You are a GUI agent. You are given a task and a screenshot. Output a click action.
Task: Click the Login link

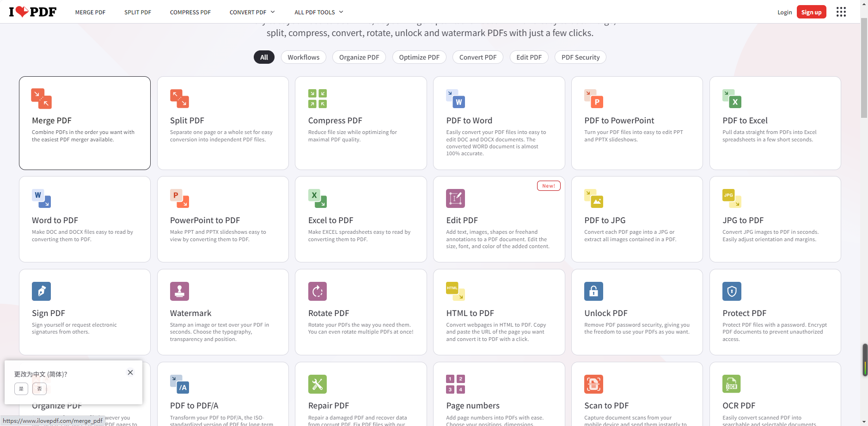(784, 12)
